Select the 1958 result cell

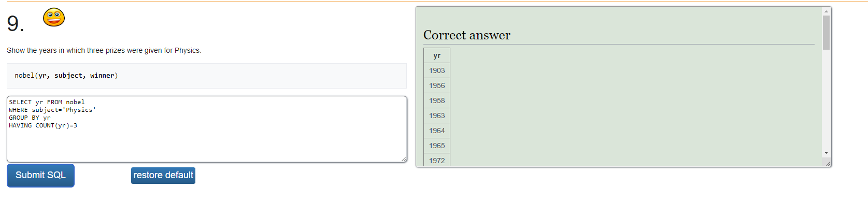click(437, 100)
